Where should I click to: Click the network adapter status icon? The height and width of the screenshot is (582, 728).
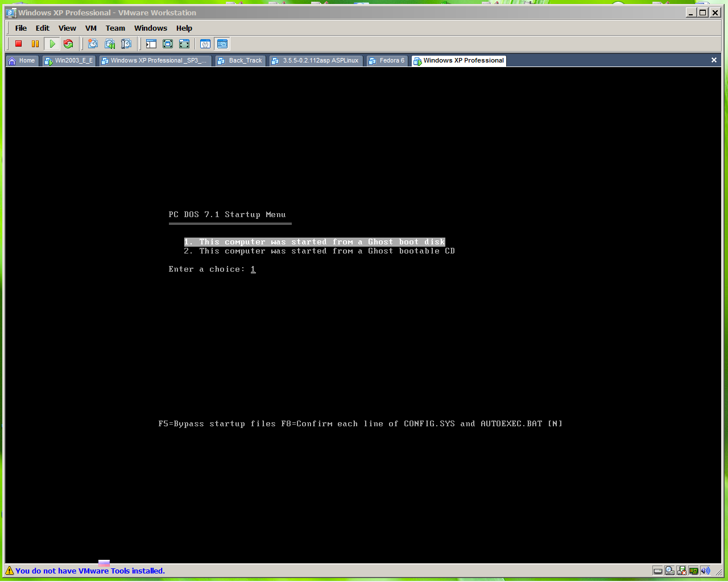694,571
